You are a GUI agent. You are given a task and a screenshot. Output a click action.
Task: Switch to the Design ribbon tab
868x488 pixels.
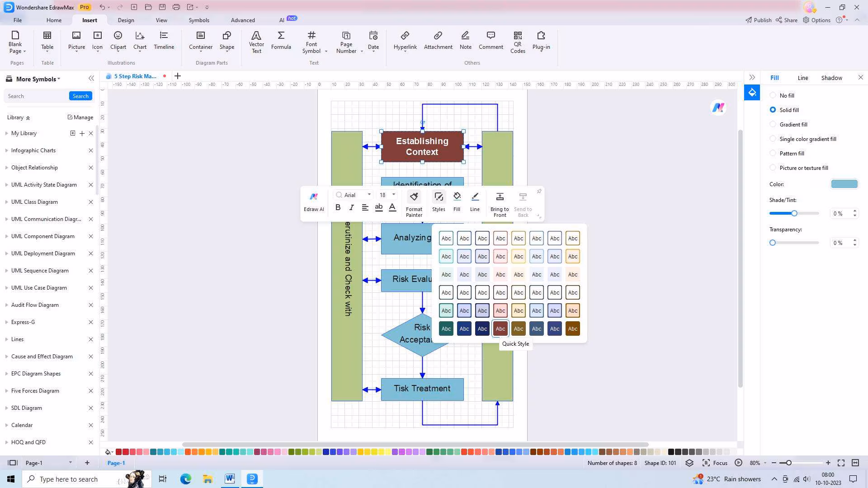coord(126,20)
